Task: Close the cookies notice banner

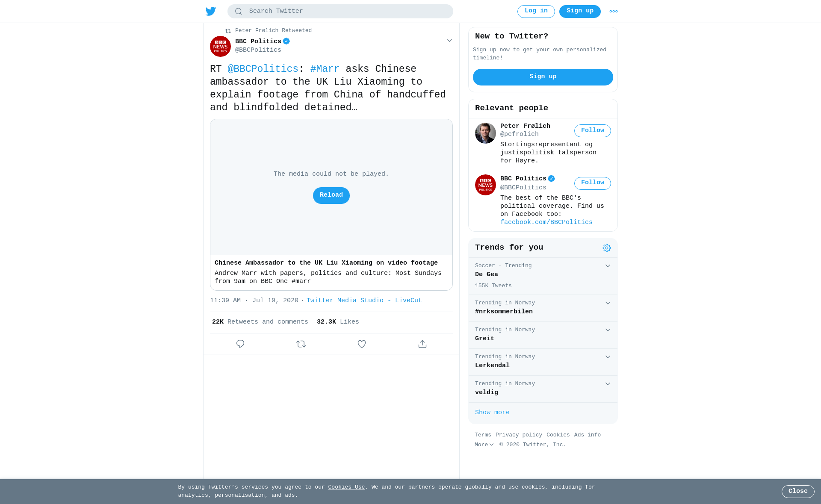Action: point(798,492)
